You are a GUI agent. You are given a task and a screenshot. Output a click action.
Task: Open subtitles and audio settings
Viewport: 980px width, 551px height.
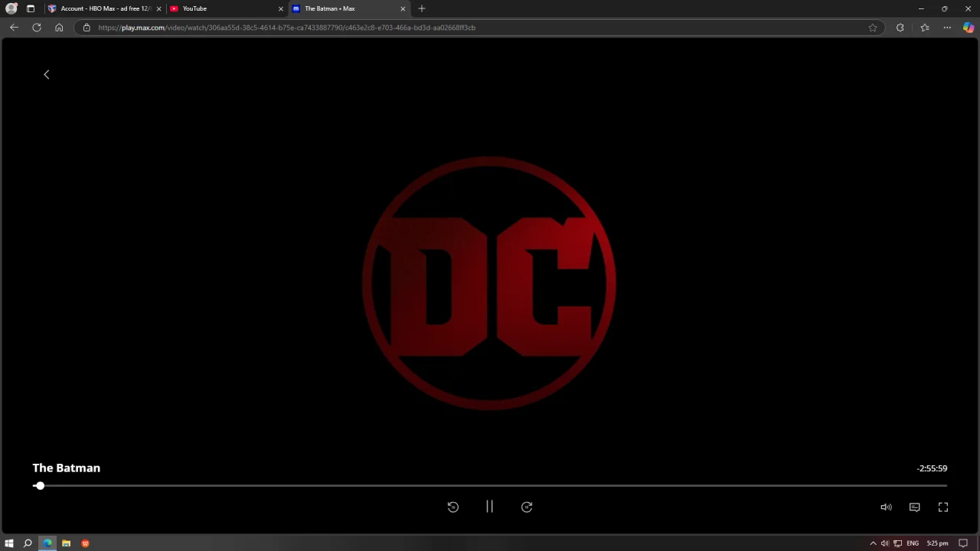click(x=914, y=507)
